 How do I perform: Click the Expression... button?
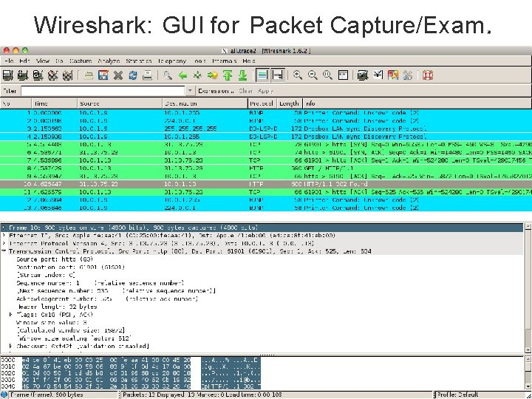pos(216,91)
